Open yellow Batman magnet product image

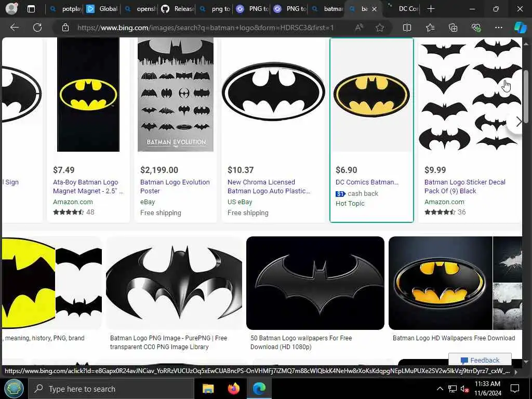[x=88, y=95]
